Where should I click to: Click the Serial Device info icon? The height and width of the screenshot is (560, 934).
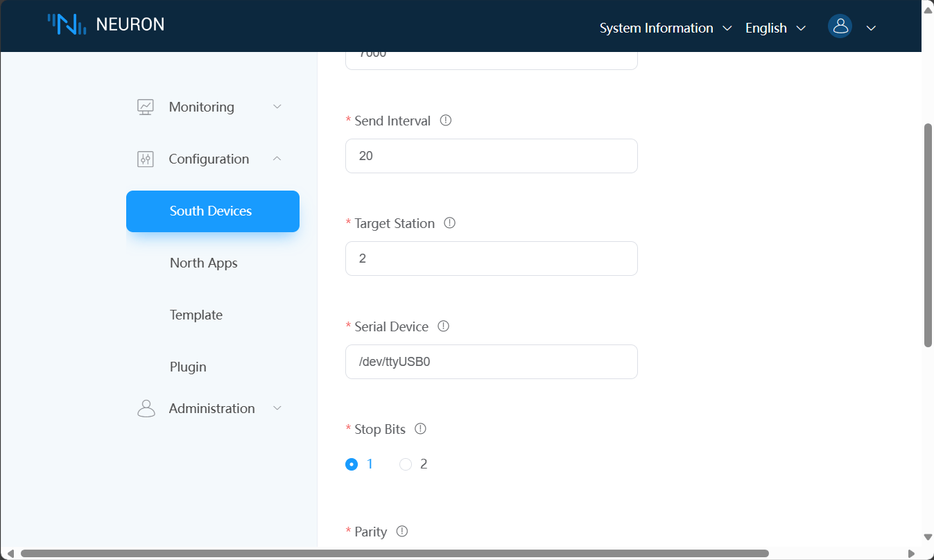tap(444, 326)
